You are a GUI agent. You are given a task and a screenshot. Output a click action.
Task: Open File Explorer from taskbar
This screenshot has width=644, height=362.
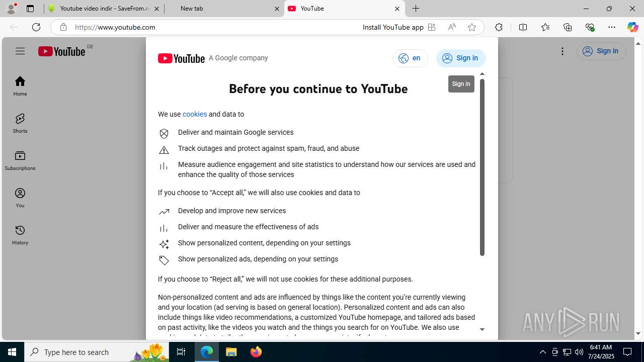(x=231, y=352)
